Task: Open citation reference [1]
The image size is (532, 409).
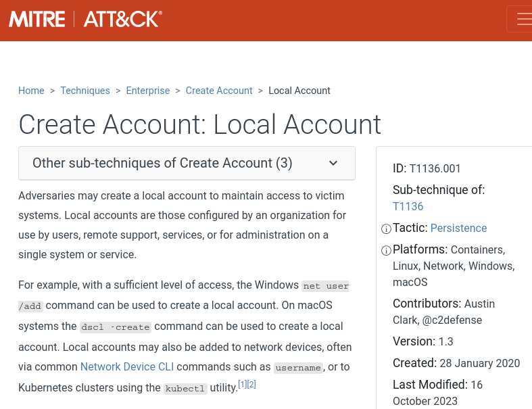Action: tap(242, 385)
